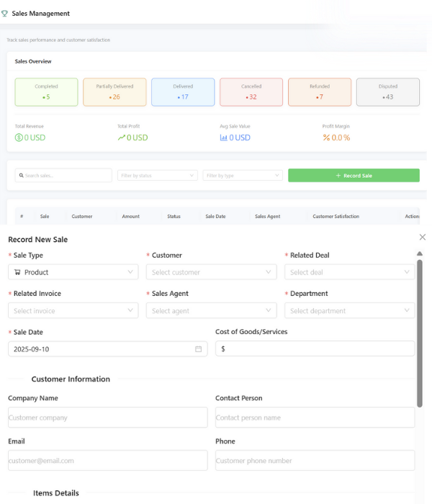This screenshot has height=504, width=432.
Task: Click the Refunded status card
Action: [x=320, y=92]
